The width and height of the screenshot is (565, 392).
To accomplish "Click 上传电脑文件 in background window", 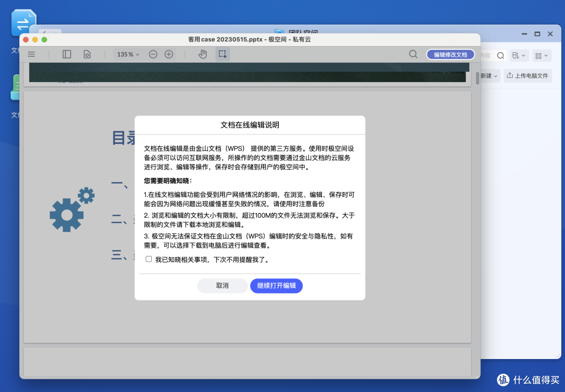I will [x=527, y=76].
